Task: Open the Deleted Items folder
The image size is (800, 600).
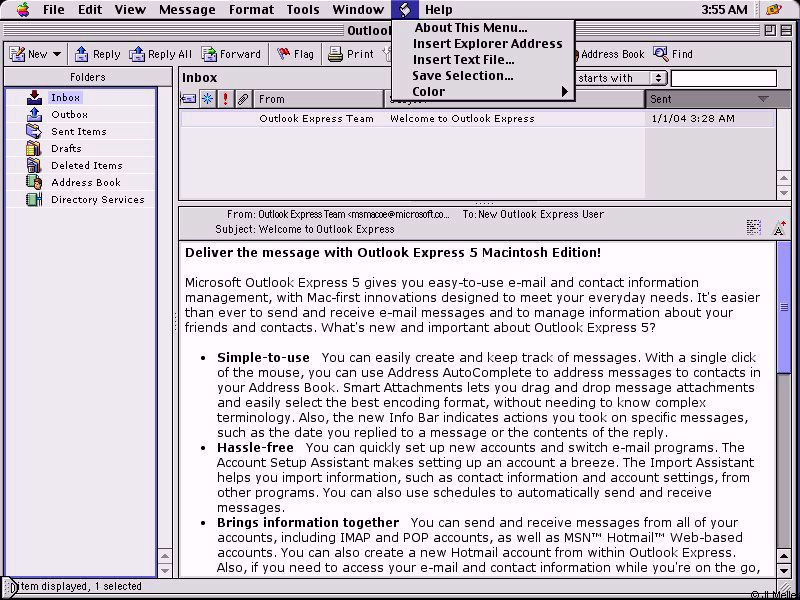Action: tap(87, 165)
